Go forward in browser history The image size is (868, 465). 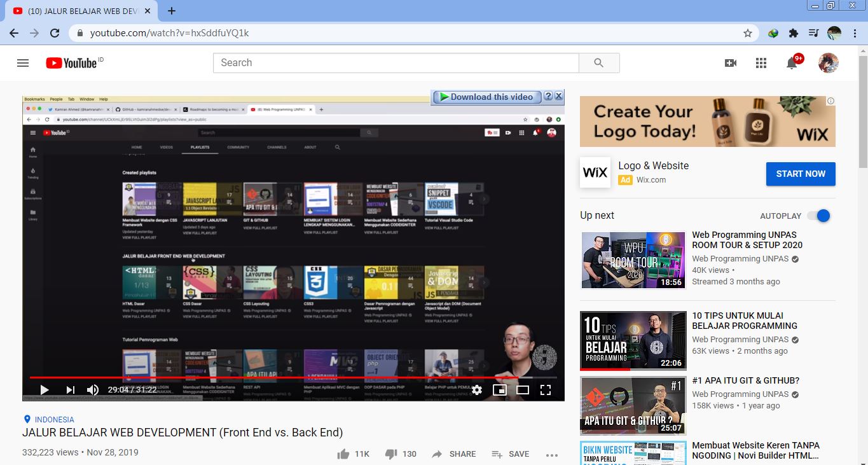click(x=34, y=33)
